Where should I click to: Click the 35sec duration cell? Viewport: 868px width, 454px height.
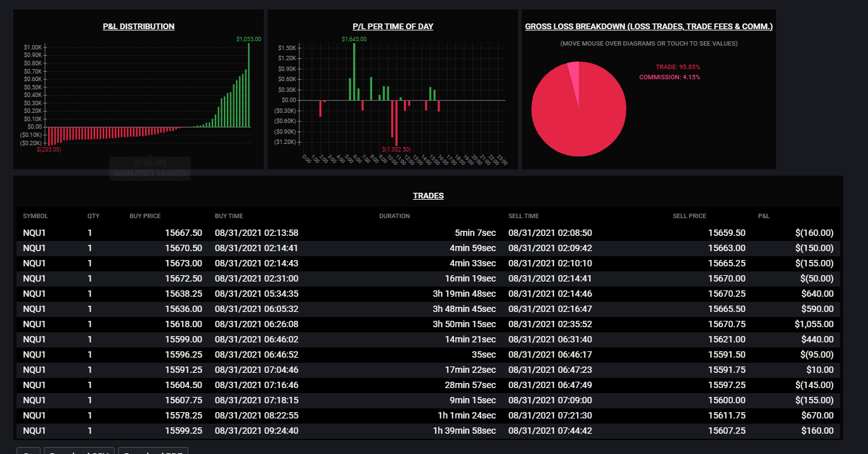[x=484, y=354]
